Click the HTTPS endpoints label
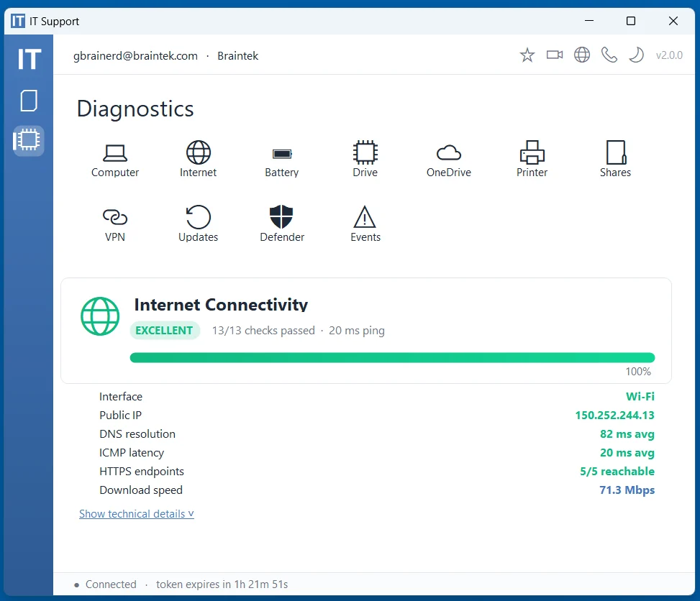 point(142,471)
